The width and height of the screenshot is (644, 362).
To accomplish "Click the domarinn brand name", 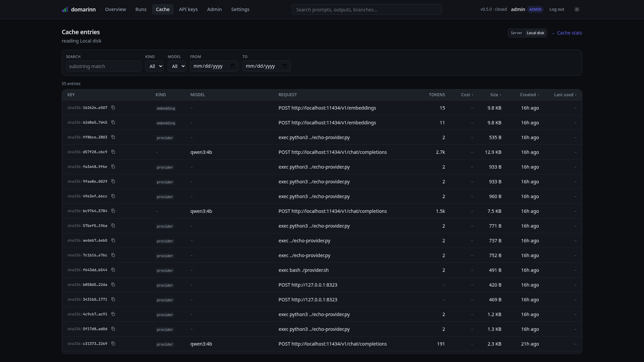I will pyautogui.click(x=83, y=9).
